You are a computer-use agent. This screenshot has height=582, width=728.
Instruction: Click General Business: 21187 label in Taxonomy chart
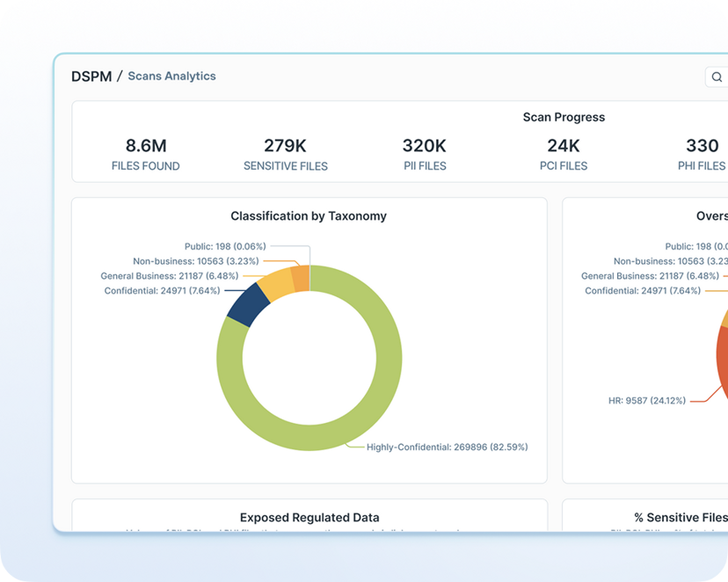click(x=170, y=276)
